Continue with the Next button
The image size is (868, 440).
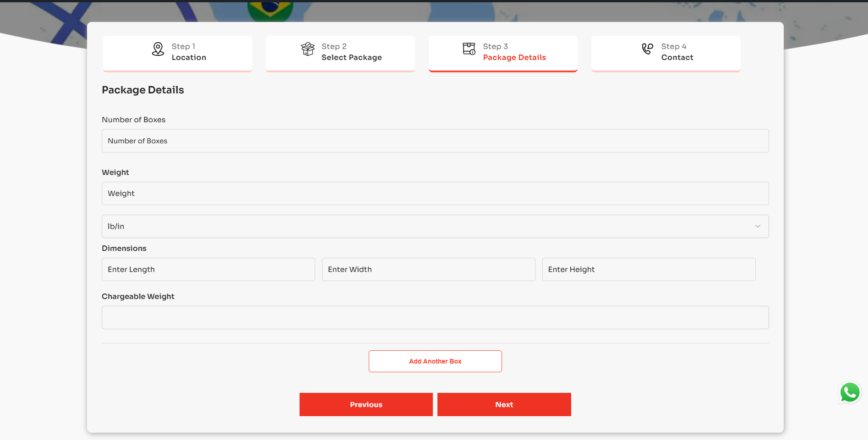click(x=504, y=404)
